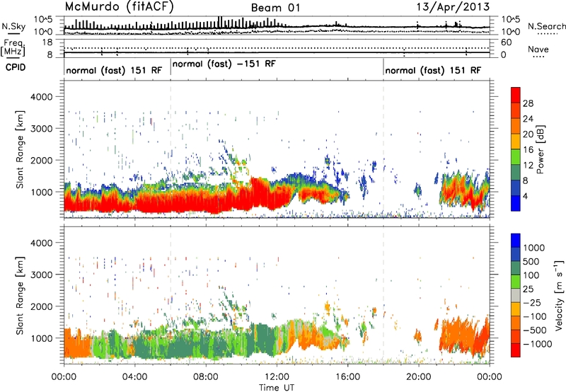The image size is (566, 392).
Task: Click the first 'normal (fast) 151 RF' label near 00:00
Action: (x=114, y=70)
